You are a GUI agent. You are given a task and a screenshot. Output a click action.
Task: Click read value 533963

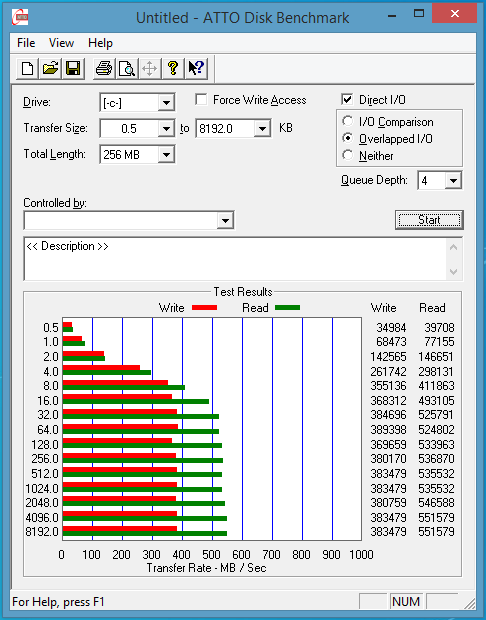(x=436, y=445)
